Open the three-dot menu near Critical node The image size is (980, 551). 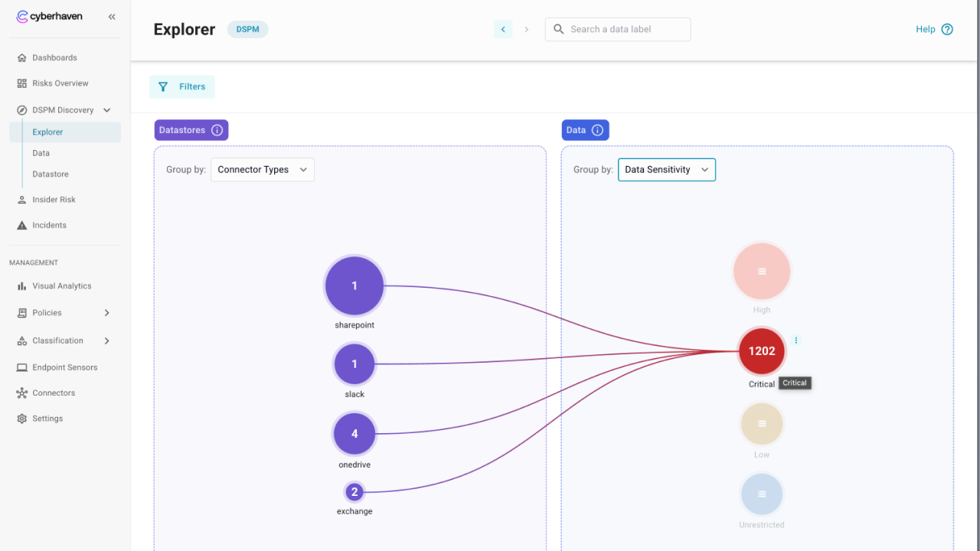(x=796, y=341)
